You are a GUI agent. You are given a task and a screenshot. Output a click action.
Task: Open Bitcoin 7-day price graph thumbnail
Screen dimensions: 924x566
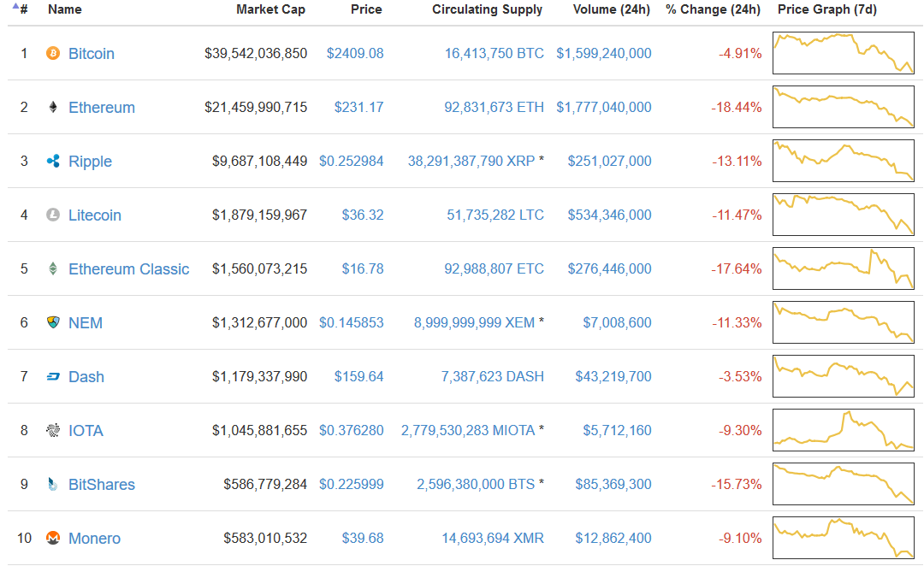844,53
